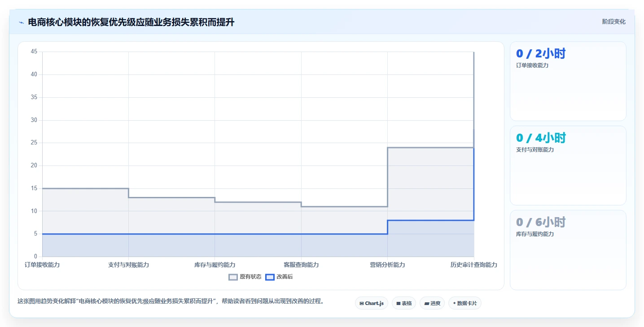This screenshot has width=644, height=327.
Task: Click the Chart.js tag icon
Action: (362, 304)
